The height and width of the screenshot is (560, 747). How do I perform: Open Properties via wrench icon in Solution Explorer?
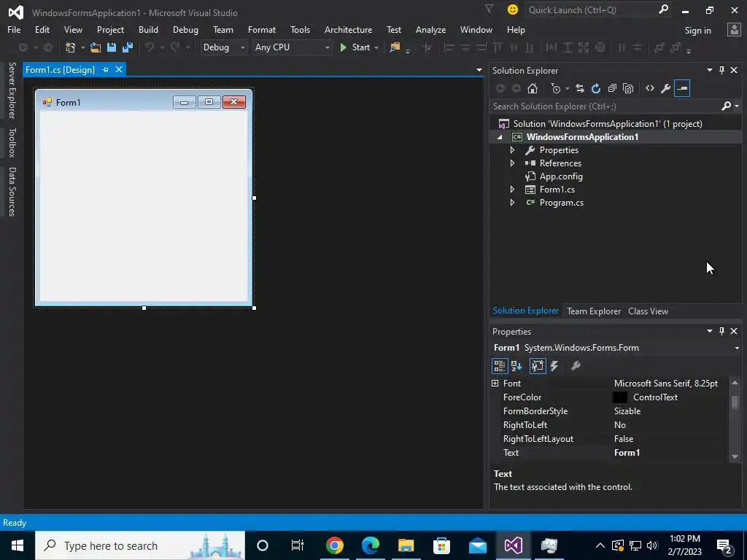pyautogui.click(x=666, y=88)
